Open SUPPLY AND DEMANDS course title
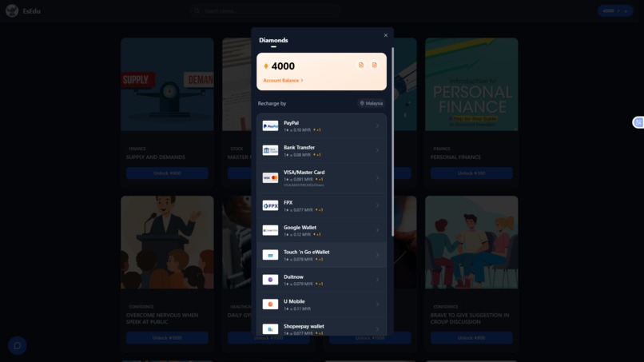 tap(155, 157)
